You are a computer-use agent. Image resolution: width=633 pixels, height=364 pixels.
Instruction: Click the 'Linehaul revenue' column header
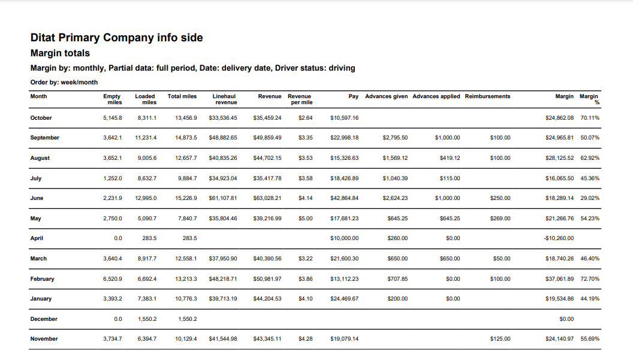point(224,99)
